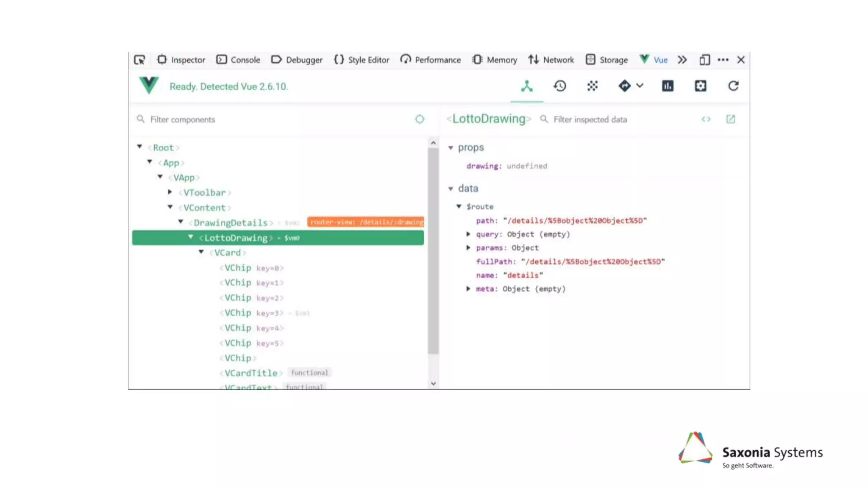The image size is (868, 488).
Task: Expand the query object
Action: [x=468, y=234]
